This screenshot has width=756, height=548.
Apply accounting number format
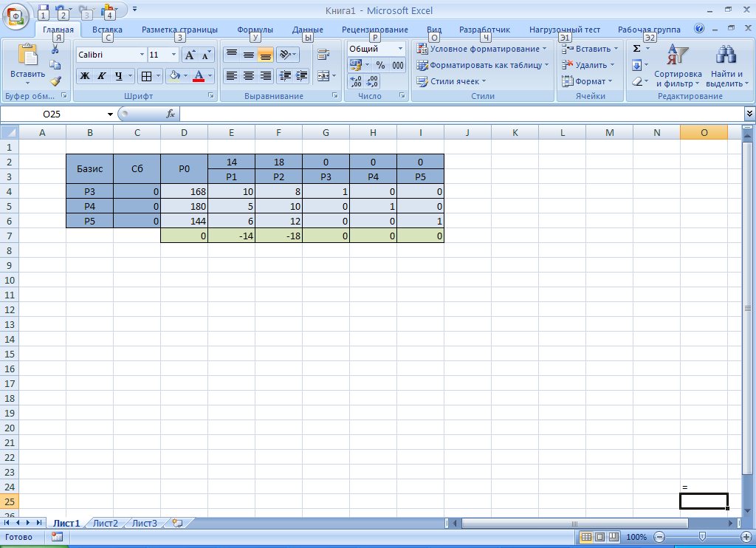click(356, 65)
